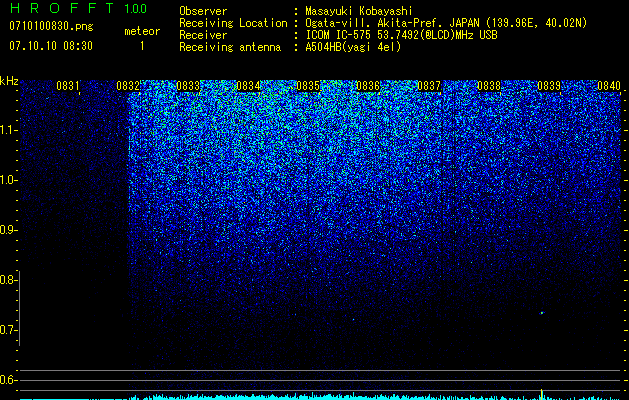This screenshot has height=400, width=629.
Task: Click the meteor count value 1
Action: coord(142,46)
